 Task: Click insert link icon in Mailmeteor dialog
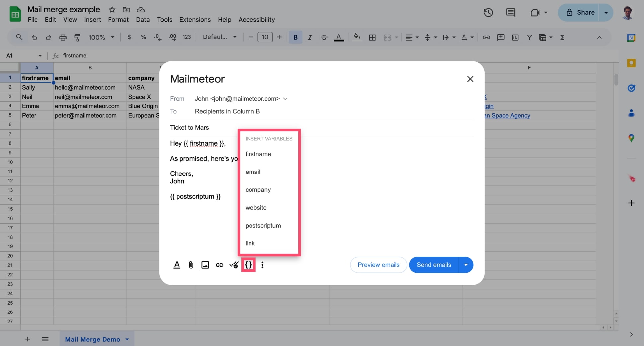(x=219, y=265)
